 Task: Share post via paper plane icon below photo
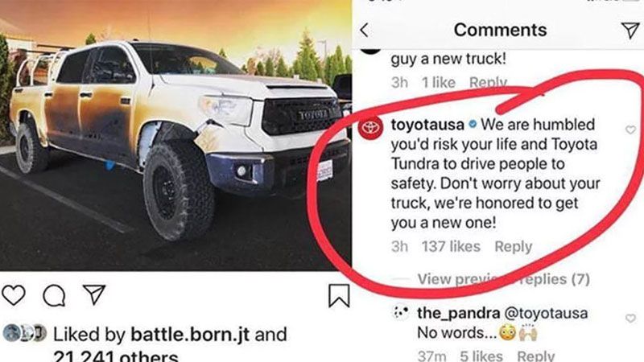tap(94, 294)
